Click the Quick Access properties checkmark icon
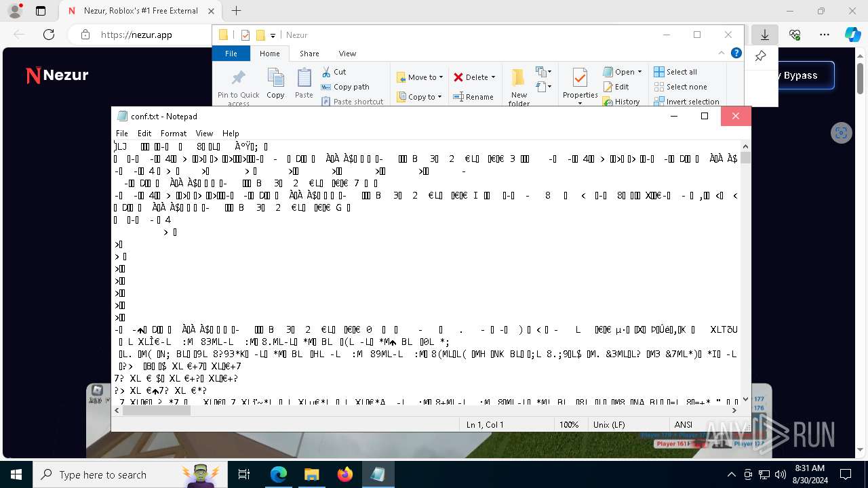Screen dimensions: 868x488 (245, 35)
